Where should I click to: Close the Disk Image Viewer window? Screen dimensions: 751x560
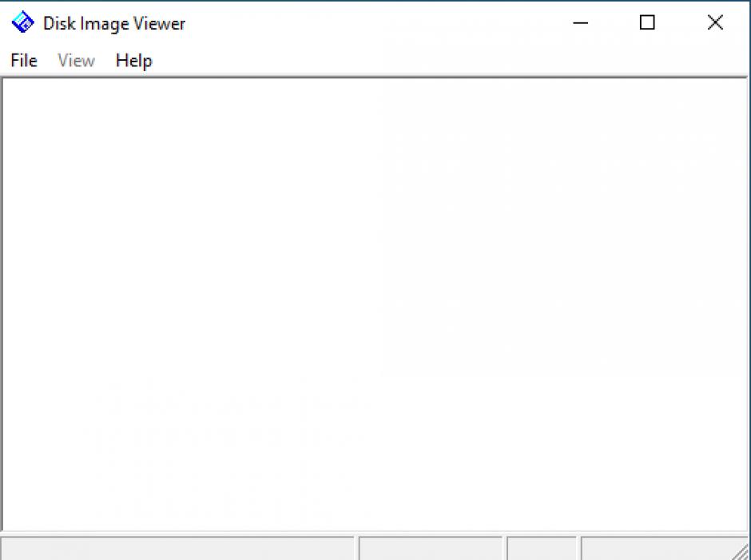click(x=715, y=23)
